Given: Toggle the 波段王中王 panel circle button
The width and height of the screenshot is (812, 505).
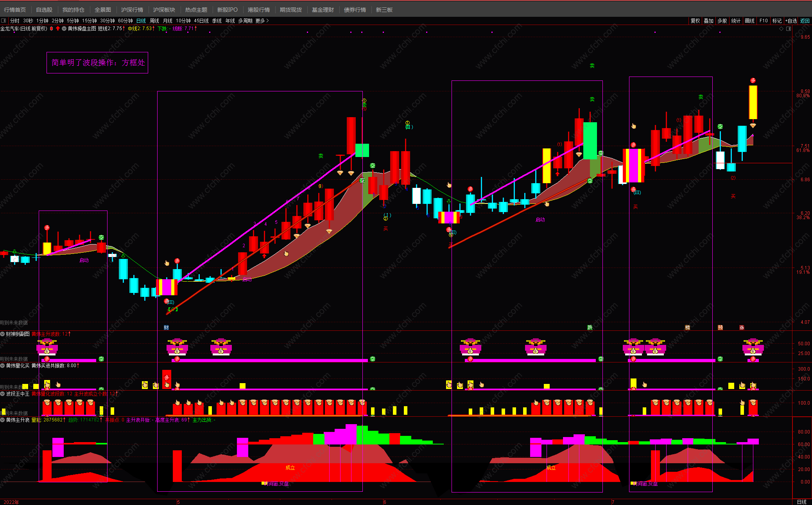Looking at the screenshot, I should [3, 394].
